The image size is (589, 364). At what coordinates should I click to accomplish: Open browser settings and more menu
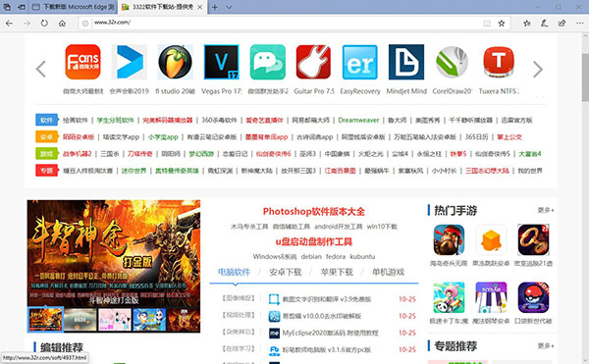tap(579, 24)
